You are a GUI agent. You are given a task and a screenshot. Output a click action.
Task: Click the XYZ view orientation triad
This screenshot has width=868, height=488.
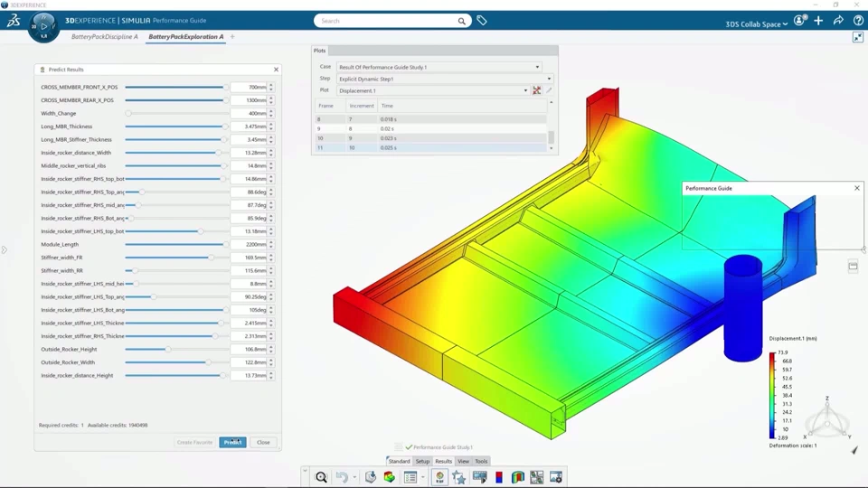tap(827, 420)
